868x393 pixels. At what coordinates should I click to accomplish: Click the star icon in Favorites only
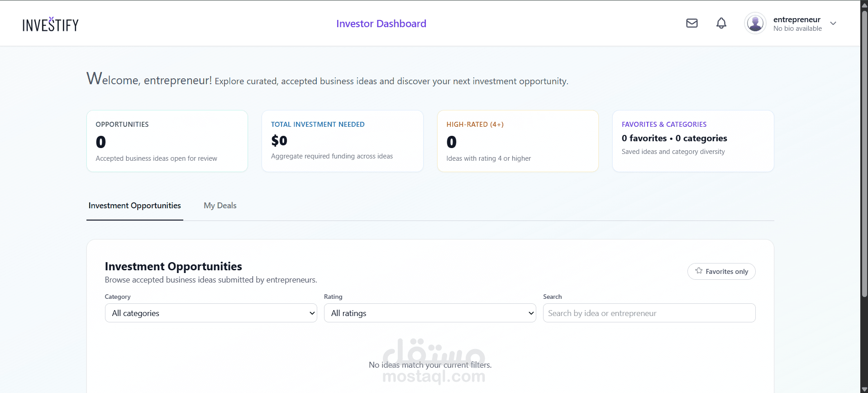point(699,271)
